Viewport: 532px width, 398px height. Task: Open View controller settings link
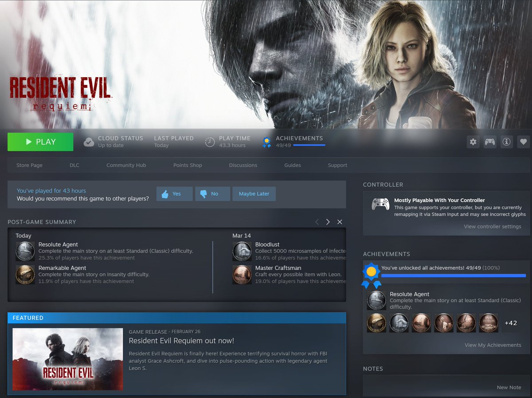point(493,226)
